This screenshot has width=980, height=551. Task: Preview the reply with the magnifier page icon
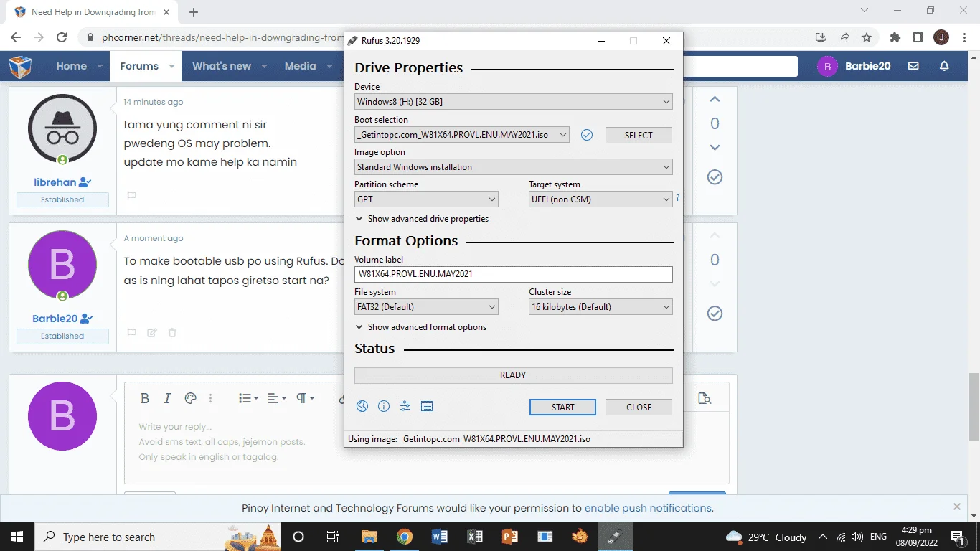tap(705, 398)
